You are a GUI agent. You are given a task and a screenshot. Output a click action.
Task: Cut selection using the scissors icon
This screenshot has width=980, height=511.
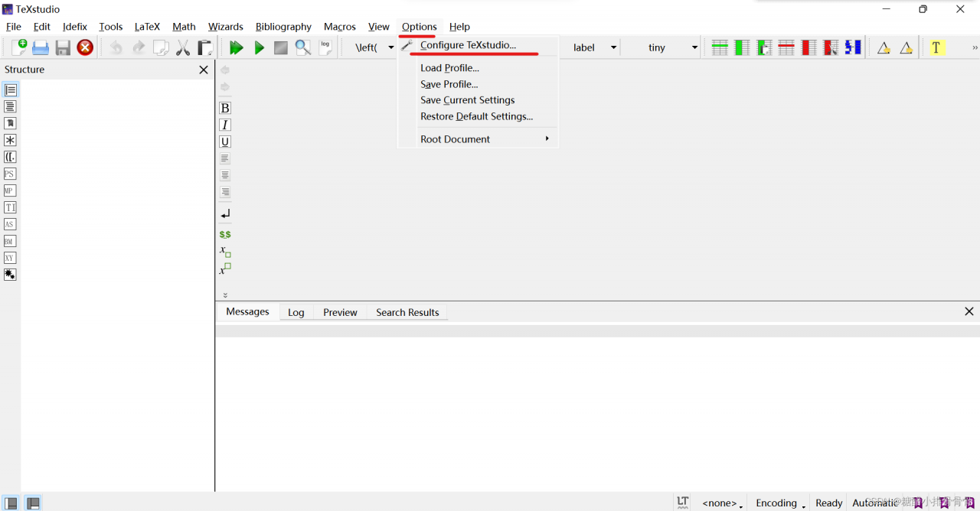point(183,47)
